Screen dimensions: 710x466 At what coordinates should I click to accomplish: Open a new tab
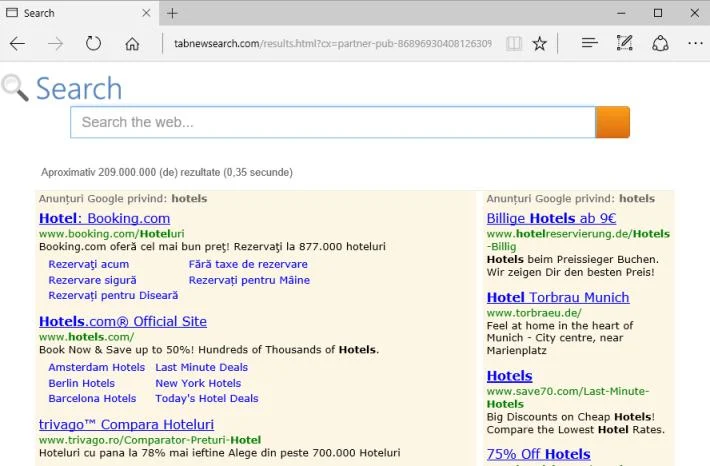pyautogui.click(x=172, y=13)
